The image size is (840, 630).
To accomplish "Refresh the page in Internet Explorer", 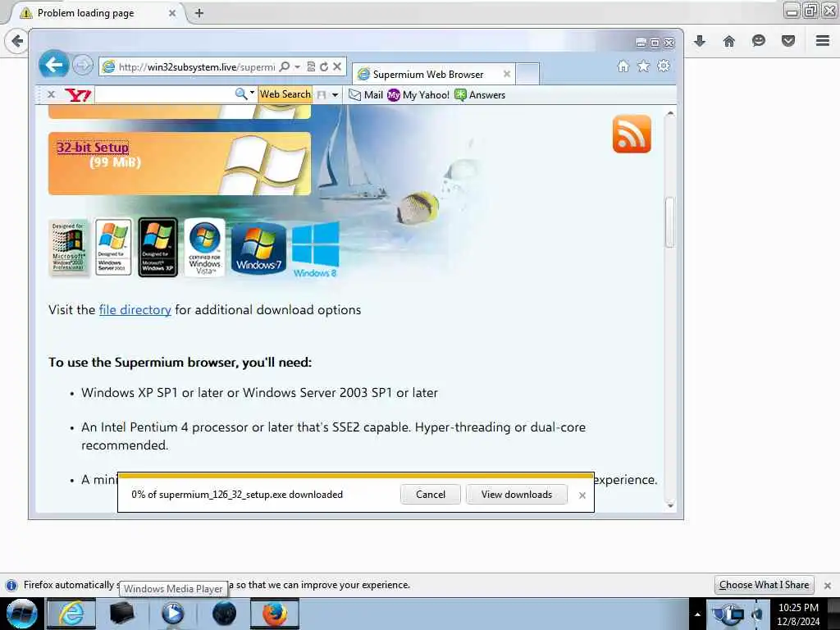I will 323,66.
